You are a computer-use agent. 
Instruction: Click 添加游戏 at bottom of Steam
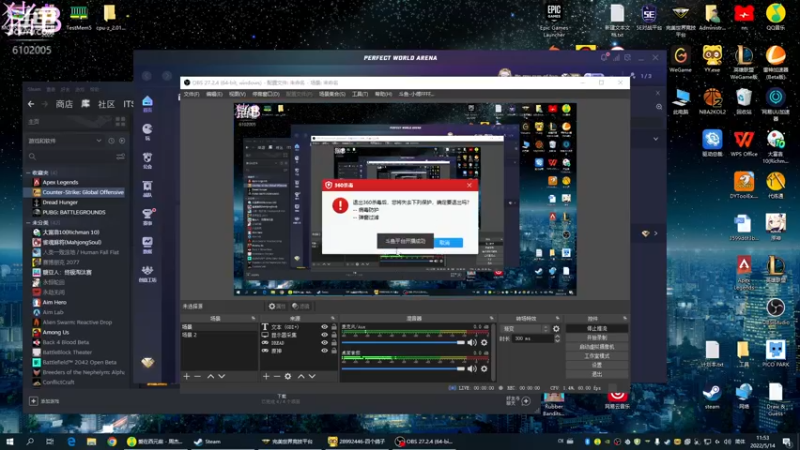44,402
